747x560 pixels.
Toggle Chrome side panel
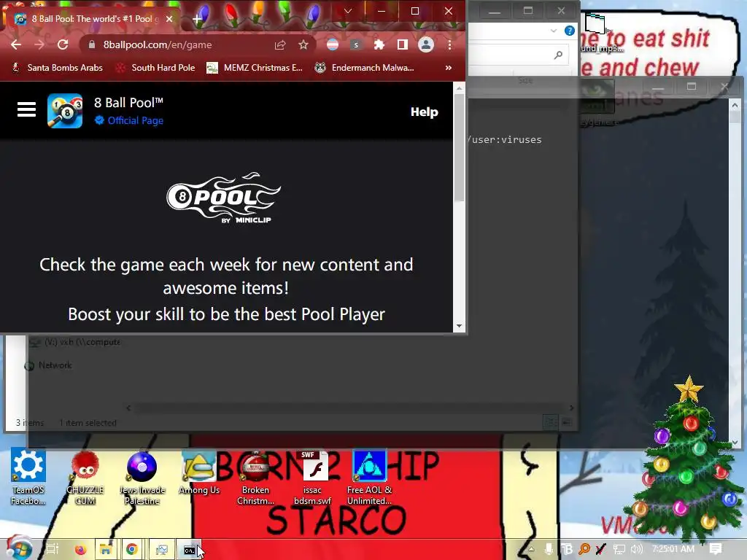403,44
